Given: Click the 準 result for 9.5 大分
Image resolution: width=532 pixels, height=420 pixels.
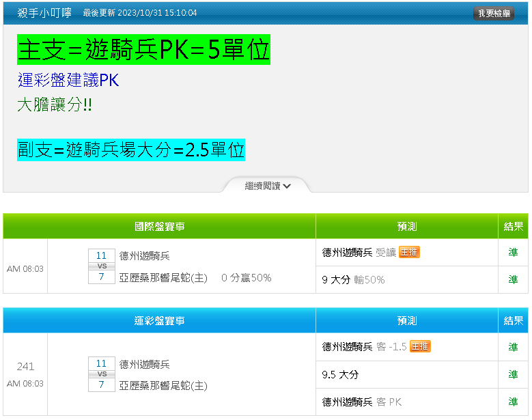Looking at the screenshot, I should [513, 374].
